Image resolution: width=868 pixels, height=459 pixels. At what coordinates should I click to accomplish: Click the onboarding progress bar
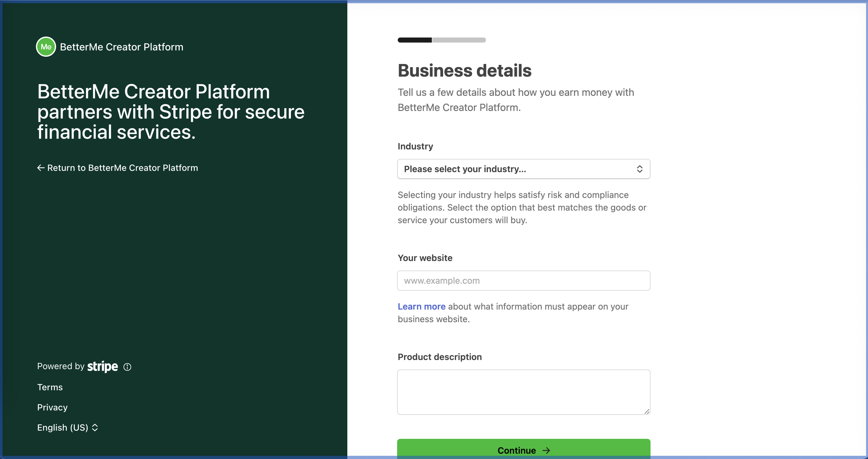click(442, 40)
